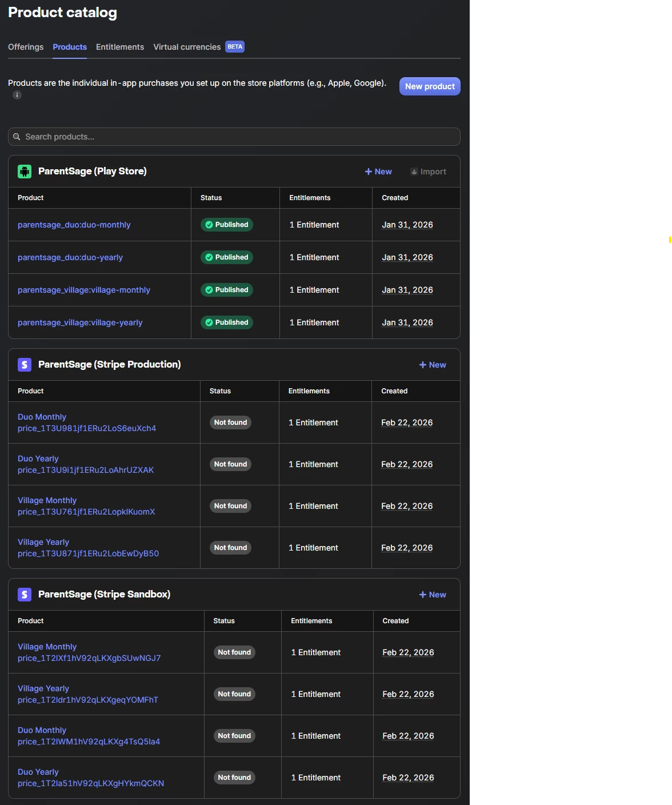This screenshot has width=672, height=805.
Task: Click Status column header in Stripe Production table
Action: [220, 391]
